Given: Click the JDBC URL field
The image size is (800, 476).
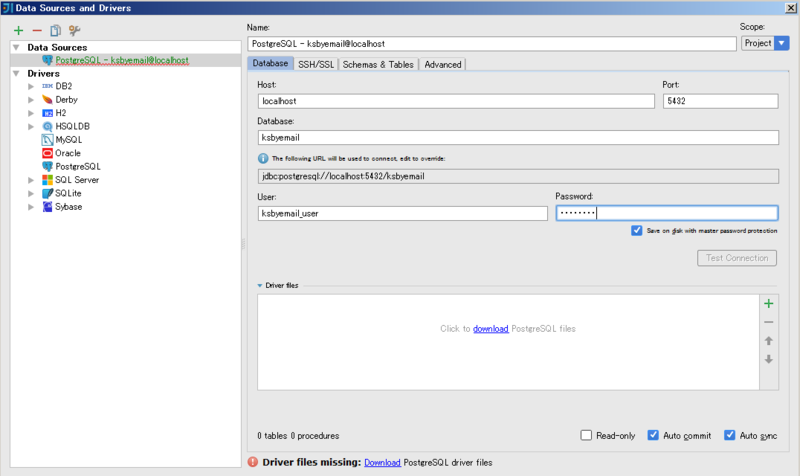Looking at the screenshot, I should coord(518,177).
